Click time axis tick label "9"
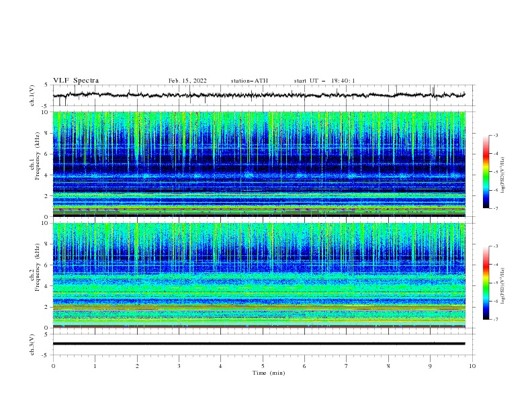532x411 pixels. click(x=430, y=366)
